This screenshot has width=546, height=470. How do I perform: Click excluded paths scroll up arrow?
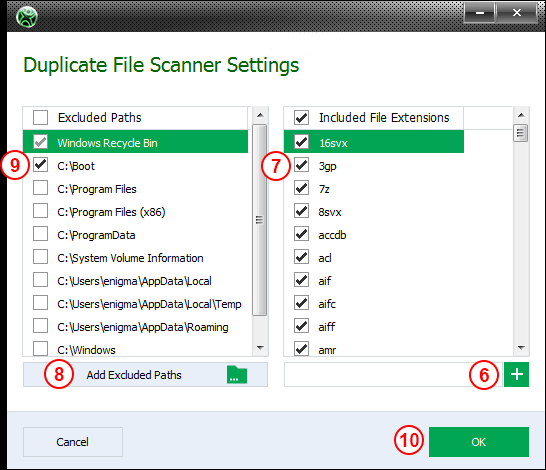[x=260, y=115]
